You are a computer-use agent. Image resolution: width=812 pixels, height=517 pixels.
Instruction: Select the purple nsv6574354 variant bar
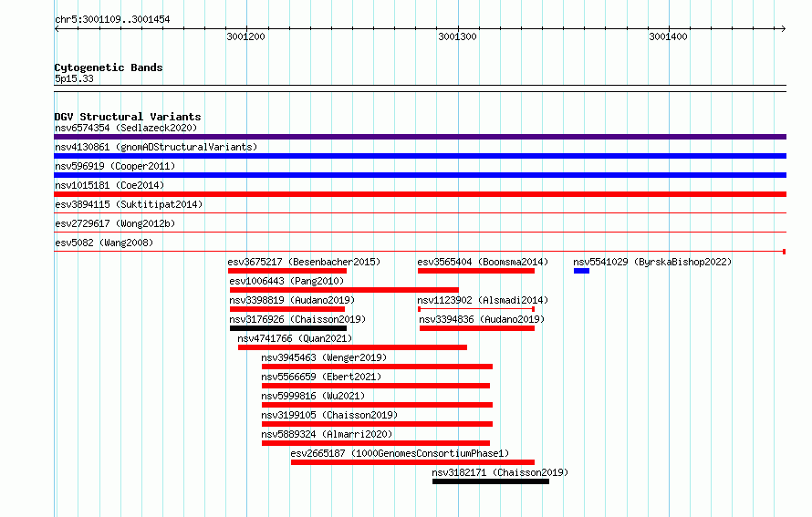tap(420, 137)
